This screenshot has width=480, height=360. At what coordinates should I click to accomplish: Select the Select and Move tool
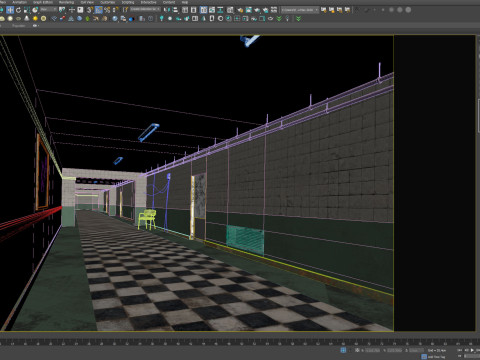click(10, 10)
